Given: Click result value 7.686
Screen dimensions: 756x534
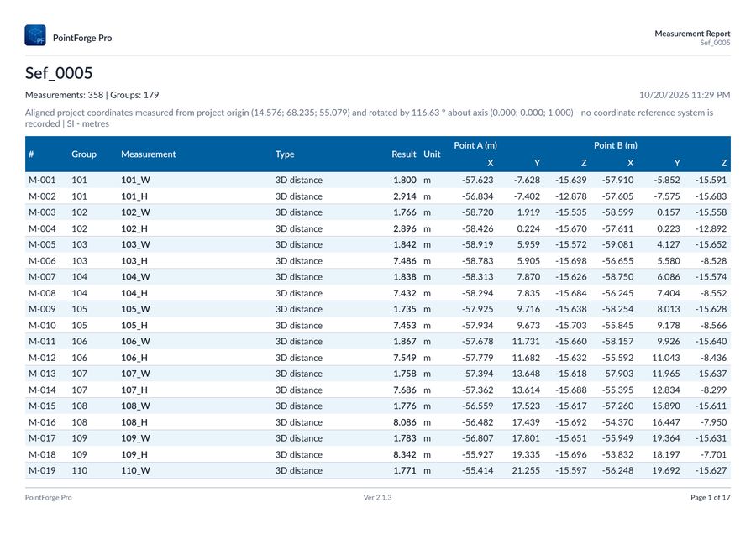Looking at the screenshot, I should click(405, 390).
